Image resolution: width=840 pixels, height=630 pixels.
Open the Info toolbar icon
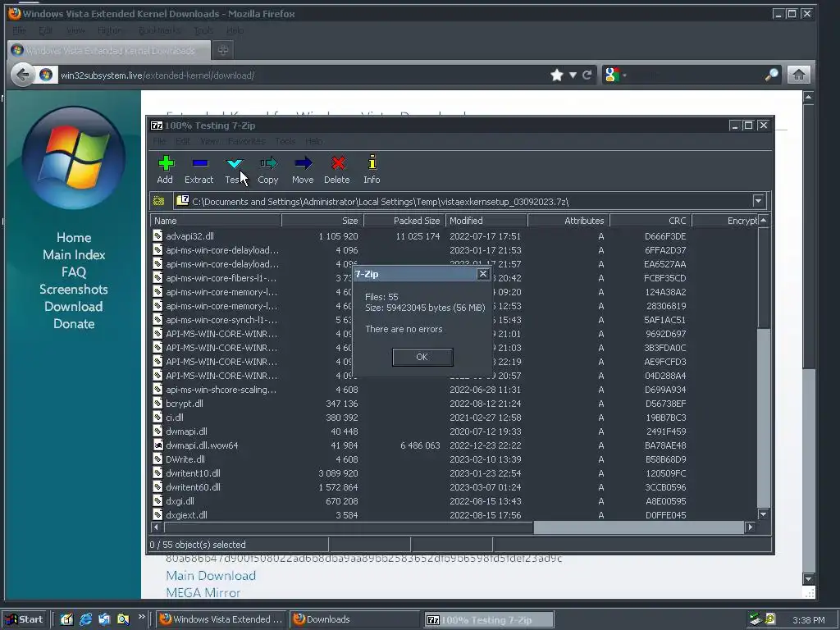pos(372,162)
